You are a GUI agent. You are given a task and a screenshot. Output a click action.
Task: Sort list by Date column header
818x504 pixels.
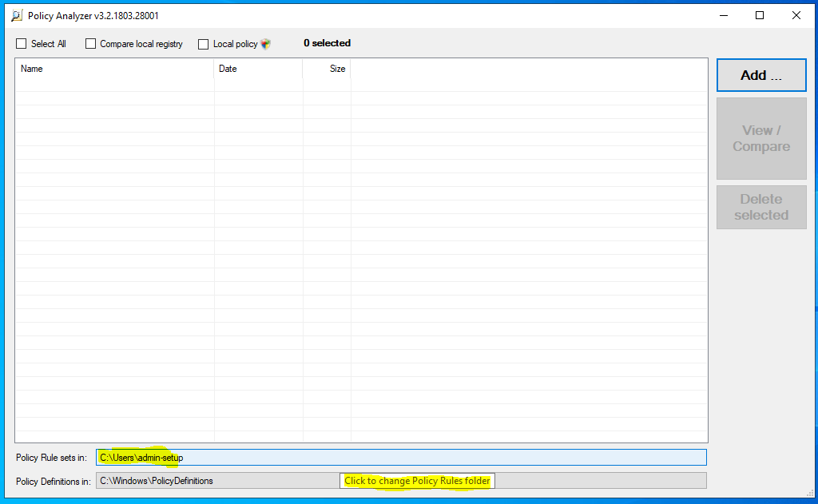(258, 69)
